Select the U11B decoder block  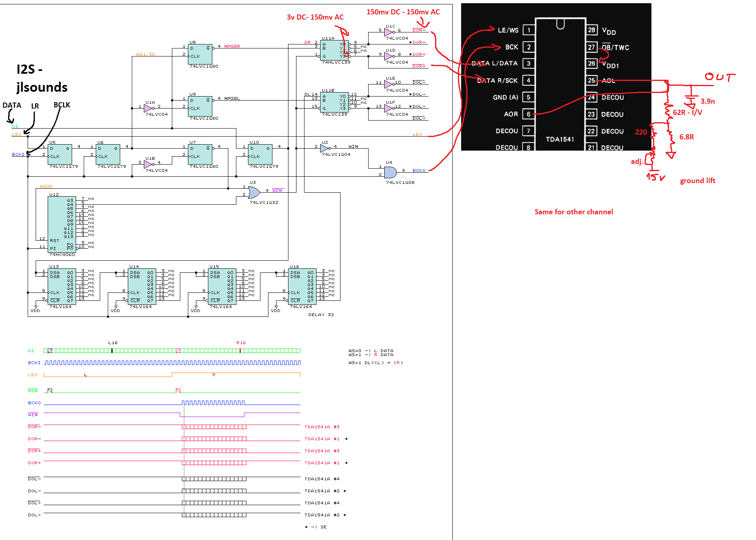(334, 102)
